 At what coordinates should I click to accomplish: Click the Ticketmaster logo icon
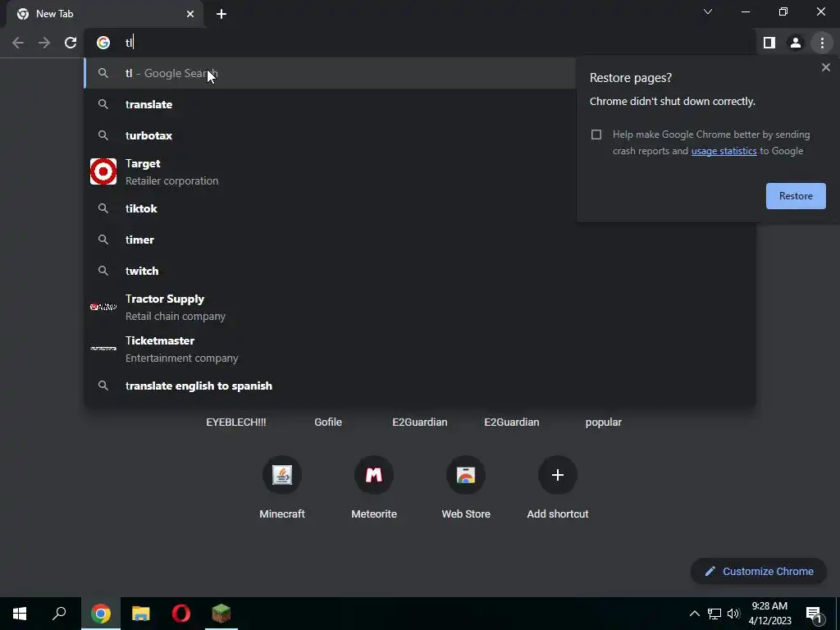coord(103,349)
